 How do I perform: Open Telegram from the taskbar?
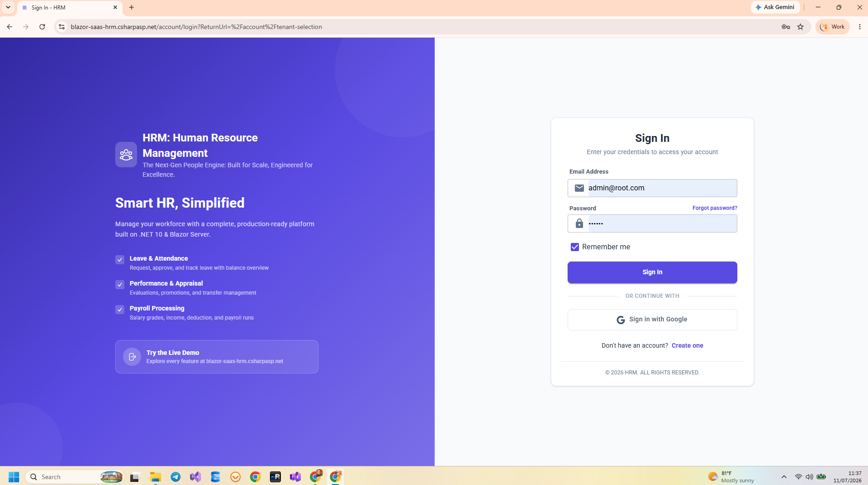[176, 477]
